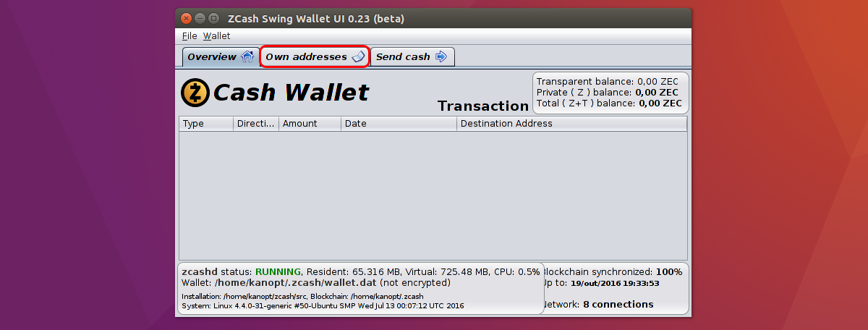Image resolution: width=868 pixels, height=330 pixels.
Task: Click the Transparent balance value
Action: point(658,82)
